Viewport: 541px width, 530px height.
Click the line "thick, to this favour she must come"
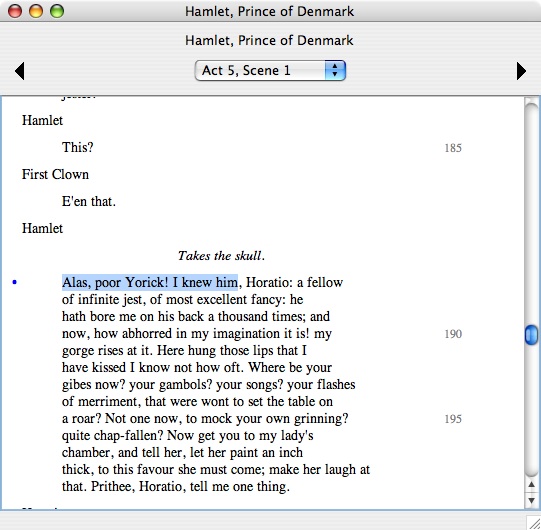pos(216,470)
